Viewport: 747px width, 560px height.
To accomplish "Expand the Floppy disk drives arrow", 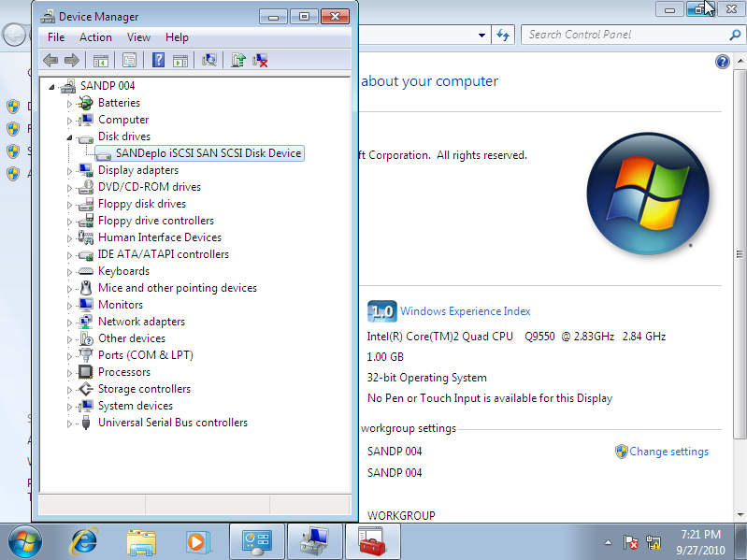I will tap(69, 205).
